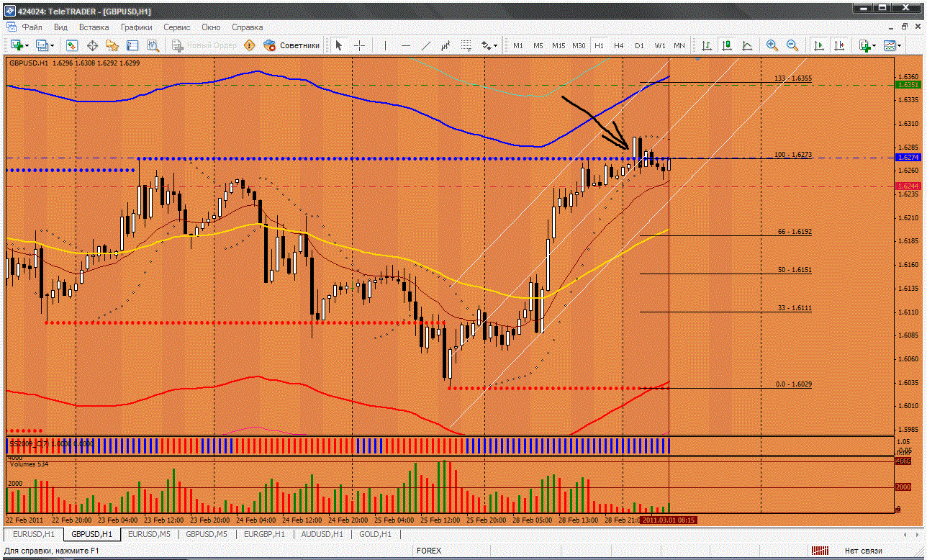Open the Вставка menu
This screenshot has width=927, height=560.
point(94,27)
